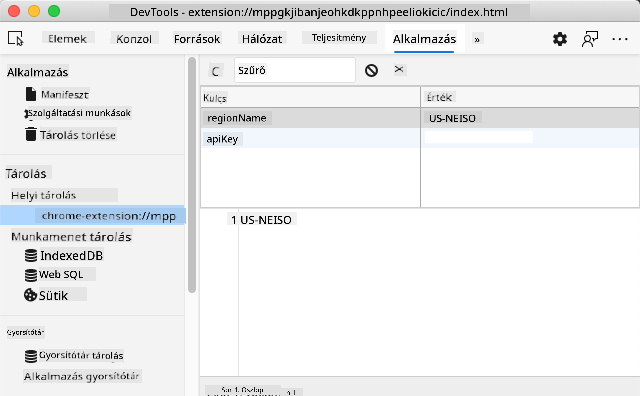
Task: Select Web SQL storage item
Action: pyautogui.click(x=60, y=274)
